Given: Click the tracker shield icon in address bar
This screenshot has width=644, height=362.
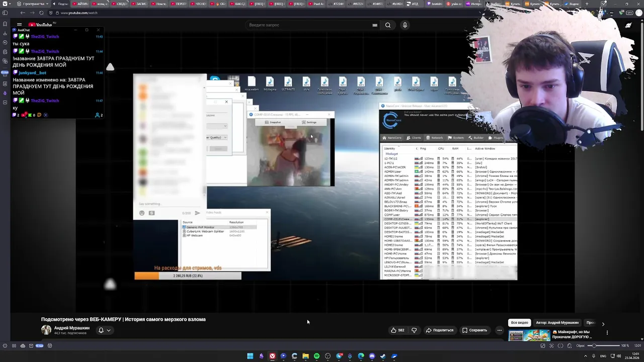Looking at the screenshot, I should (51, 13).
